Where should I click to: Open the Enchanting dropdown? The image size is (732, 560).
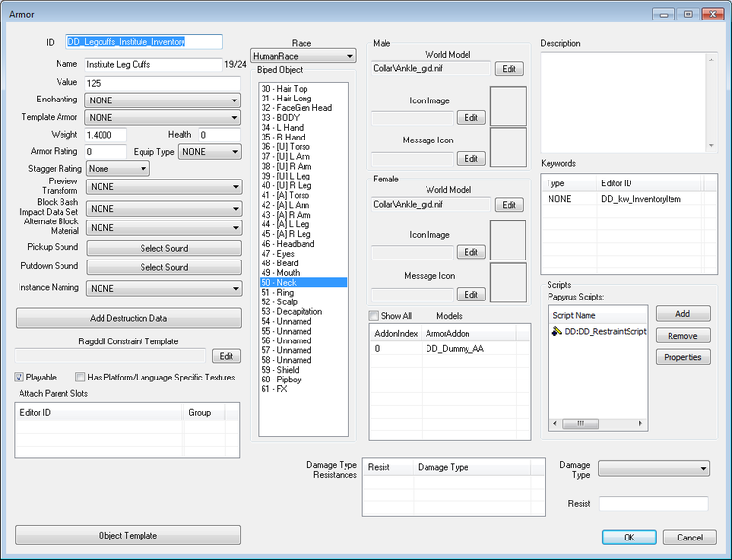162,100
